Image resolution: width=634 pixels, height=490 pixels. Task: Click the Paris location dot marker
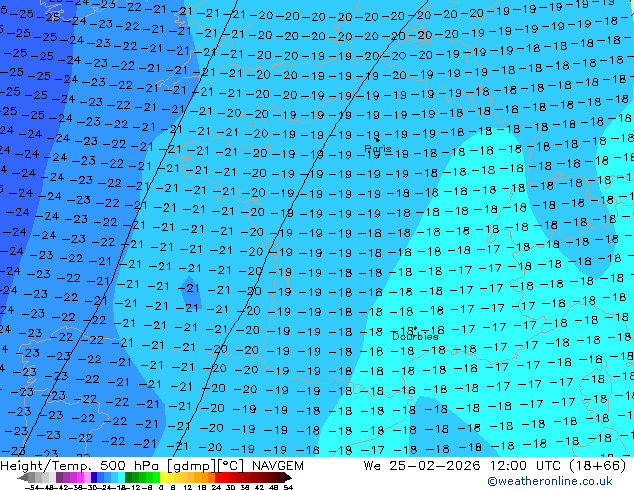point(378,140)
